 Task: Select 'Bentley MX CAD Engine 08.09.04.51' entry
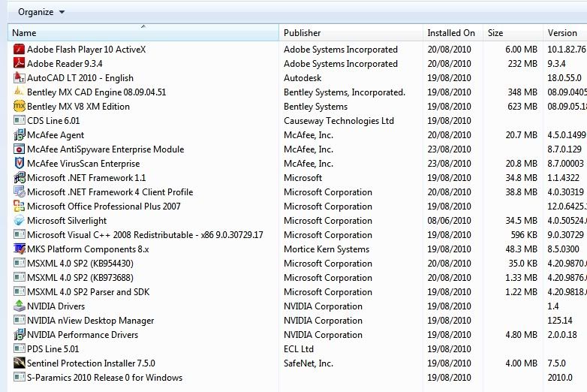pos(96,92)
